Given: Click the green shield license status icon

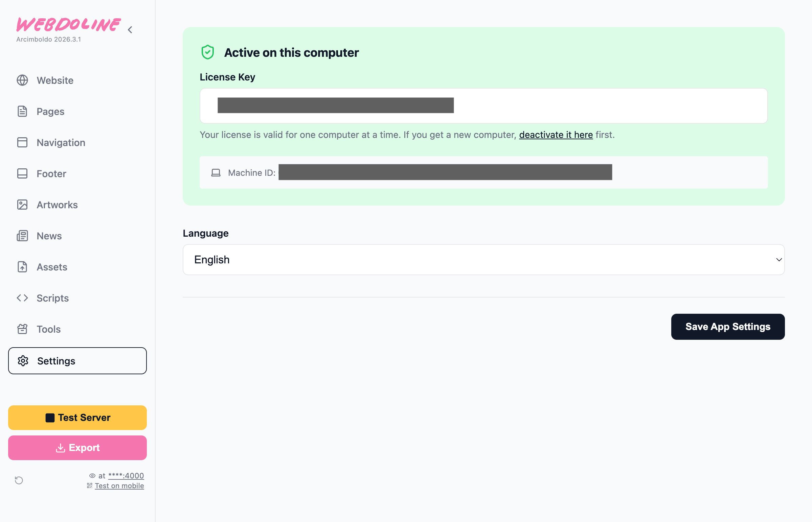Looking at the screenshot, I should click(x=208, y=52).
